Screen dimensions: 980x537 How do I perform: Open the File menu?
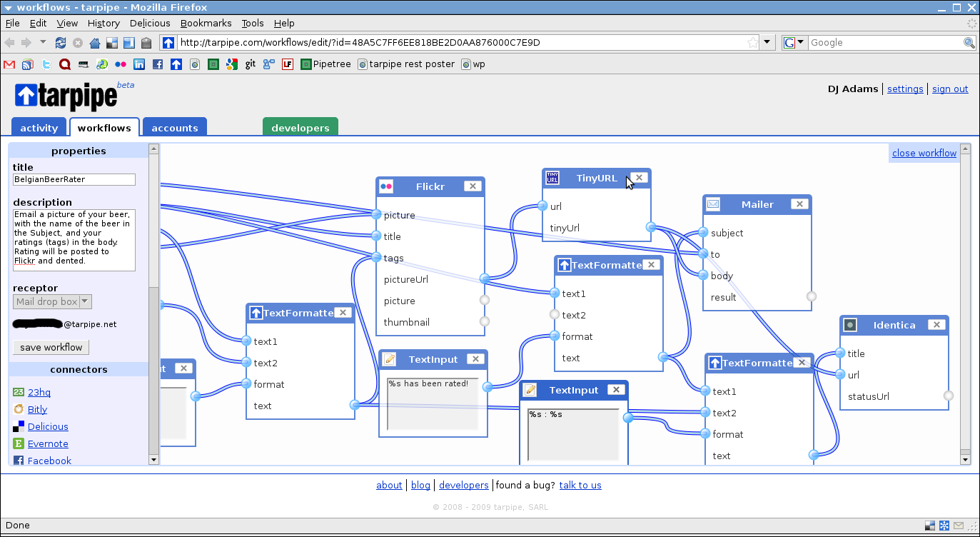coord(12,24)
